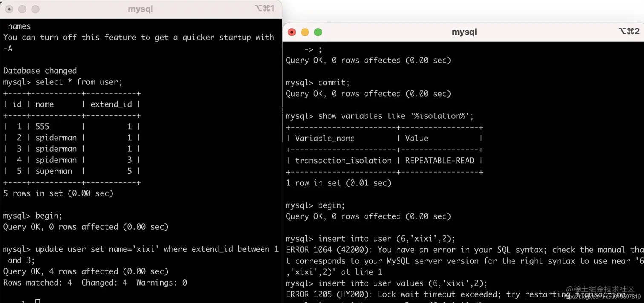
Task: Click the 'Rows matched: 4' line
Action: coord(95,283)
